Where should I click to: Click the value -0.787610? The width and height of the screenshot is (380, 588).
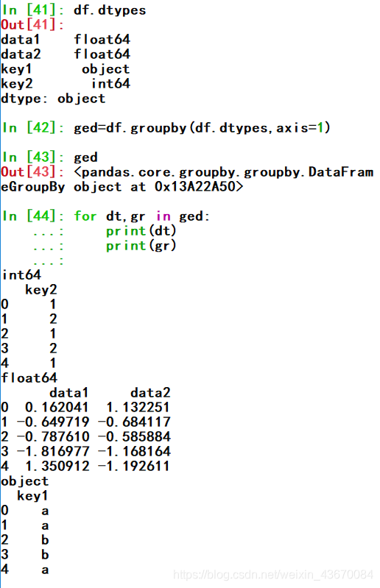click(53, 437)
